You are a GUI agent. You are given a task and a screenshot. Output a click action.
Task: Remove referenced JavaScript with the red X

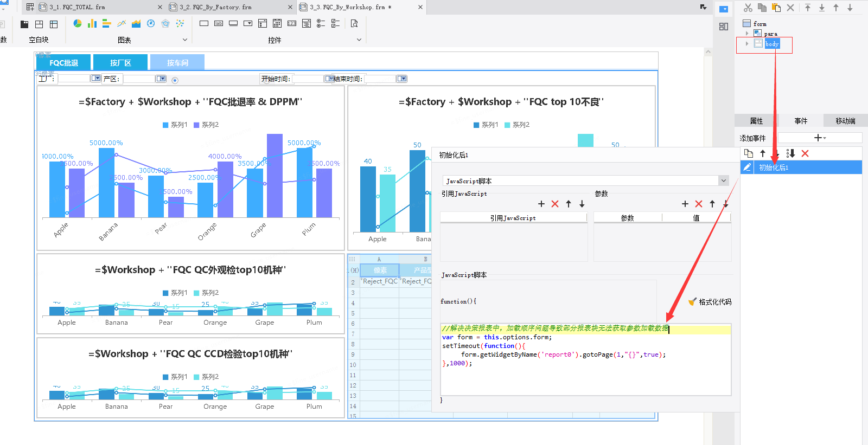pos(555,204)
